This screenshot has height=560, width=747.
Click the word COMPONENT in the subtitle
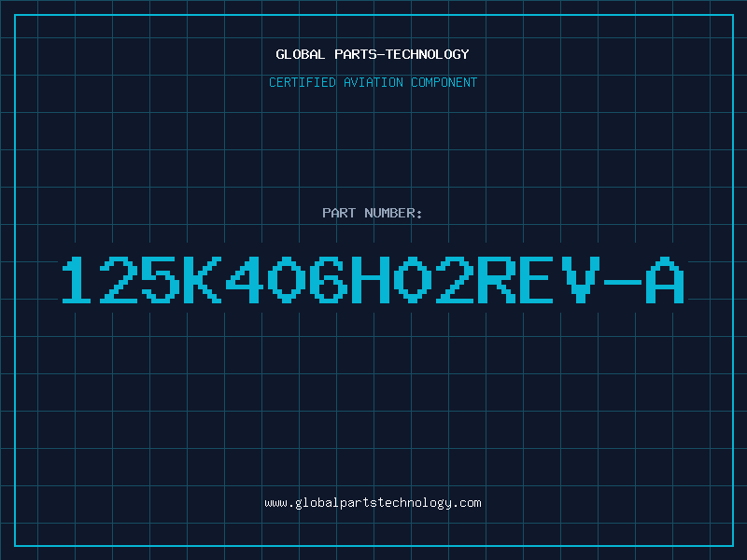tap(444, 82)
